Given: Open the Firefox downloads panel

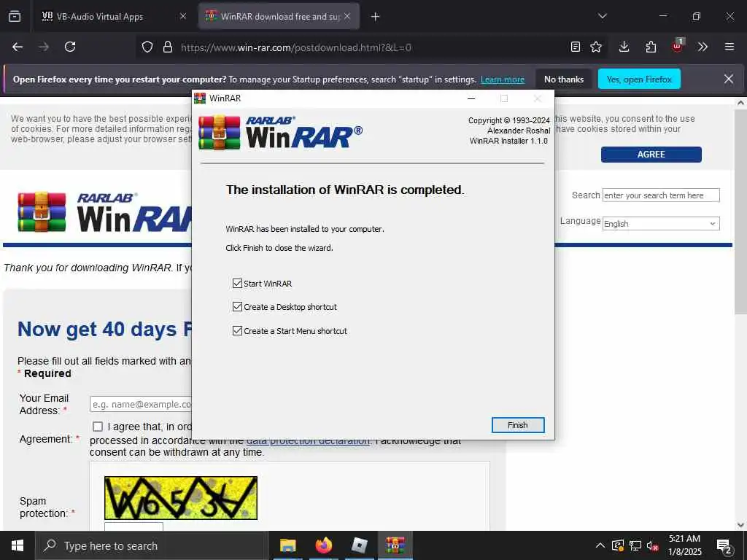Looking at the screenshot, I should (x=624, y=47).
